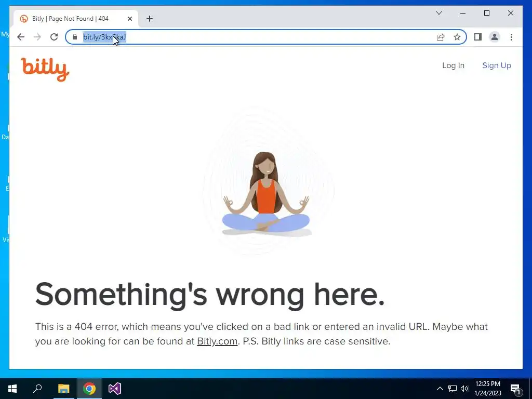
Task: Open Windows taskbar search
Action: 37,389
